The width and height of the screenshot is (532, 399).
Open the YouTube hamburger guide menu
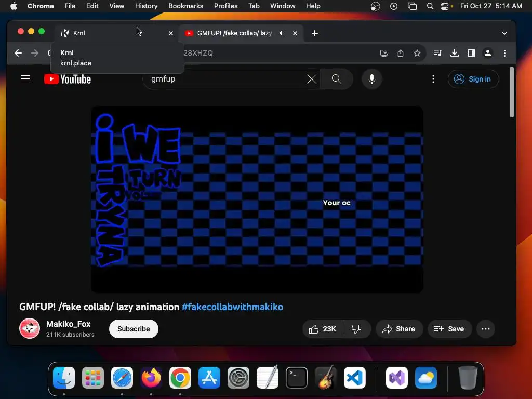pyautogui.click(x=25, y=79)
